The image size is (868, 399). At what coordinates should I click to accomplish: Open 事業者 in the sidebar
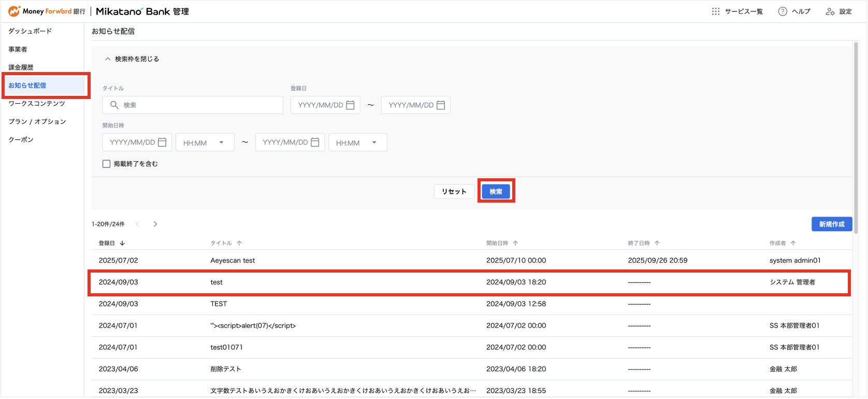click(18, 49)
